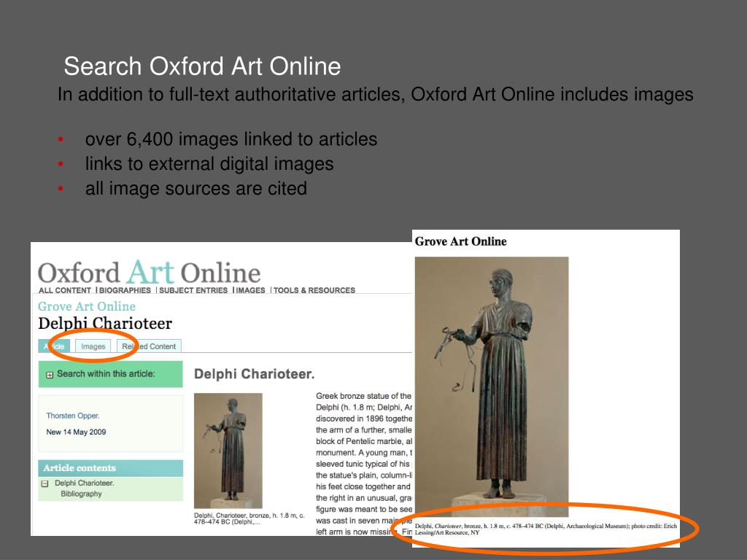The height and width of the screenshot is (560, 747).
Task: Click the black 'Grove Art Online' heading
Action: coord(461,241)
